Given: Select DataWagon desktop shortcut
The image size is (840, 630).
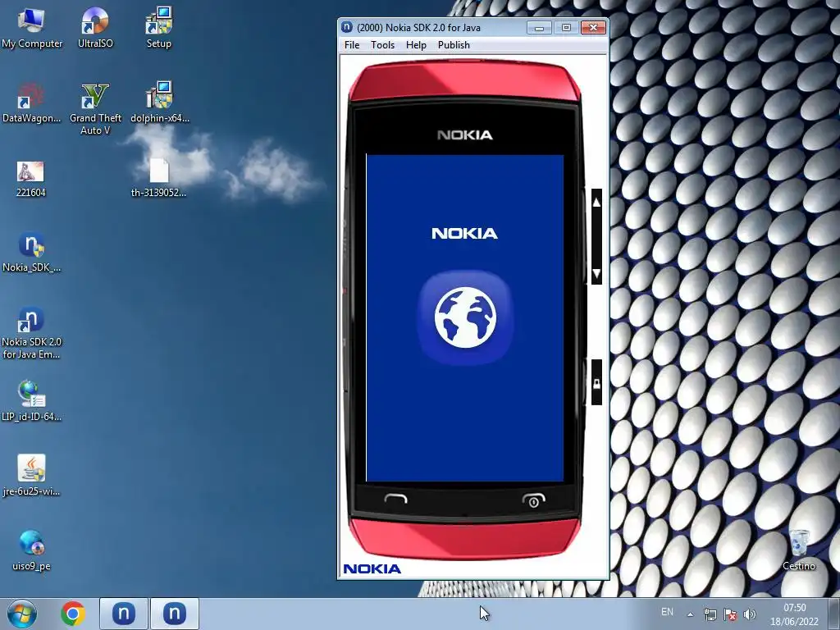Looking at the screenshot, I should click(x=32, y=103).
